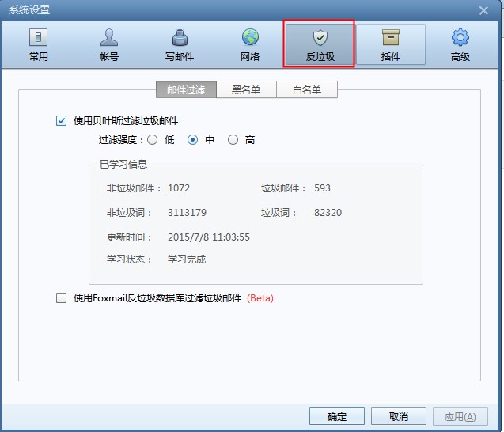Select the 中 (medium) filter strength
This screenshot has height=432, width=504.
pos(192,140)
